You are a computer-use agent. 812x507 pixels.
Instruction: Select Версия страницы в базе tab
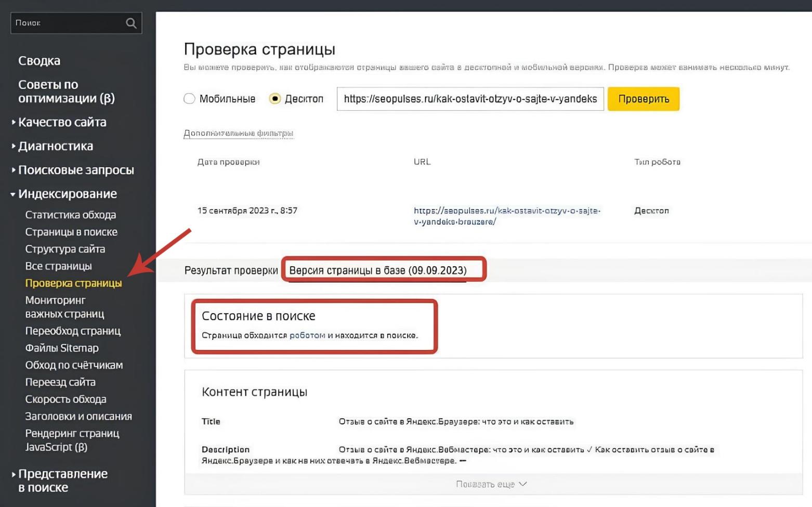(x=377, y=270)
